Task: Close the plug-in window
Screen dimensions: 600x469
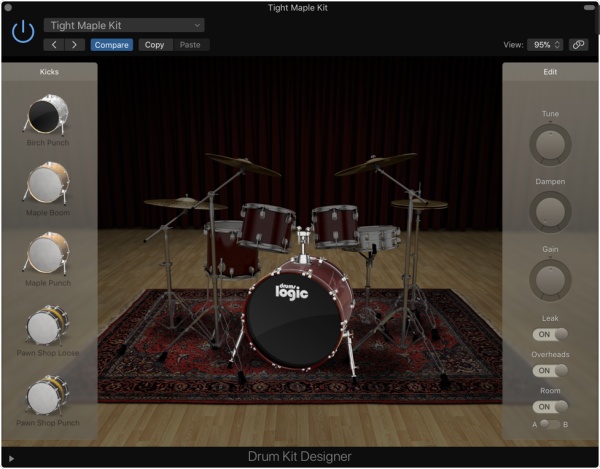Action: pos(8,7)
